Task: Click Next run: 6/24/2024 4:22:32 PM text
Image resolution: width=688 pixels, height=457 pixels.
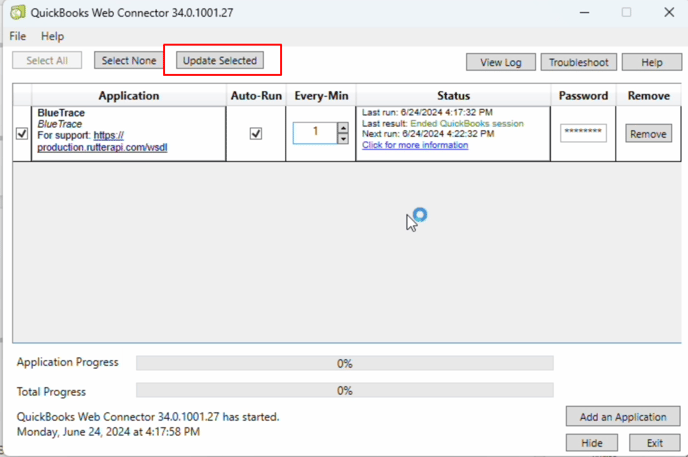Action: (428, 134)
